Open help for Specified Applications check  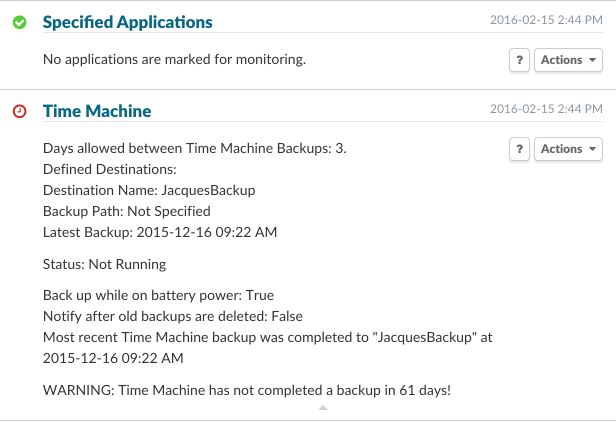519,60
